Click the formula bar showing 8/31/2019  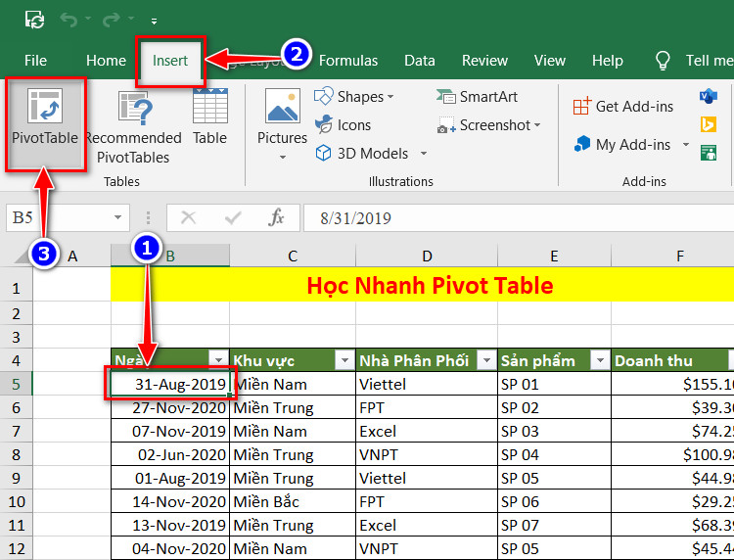pos(518,218)
